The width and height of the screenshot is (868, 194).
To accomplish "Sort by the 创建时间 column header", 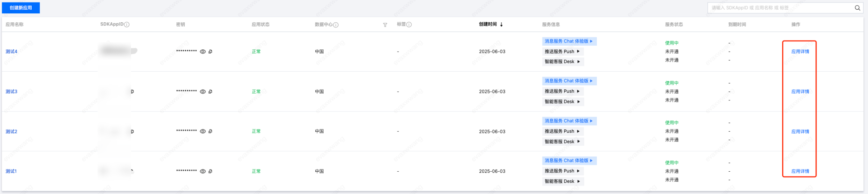I will pos(491,24).
